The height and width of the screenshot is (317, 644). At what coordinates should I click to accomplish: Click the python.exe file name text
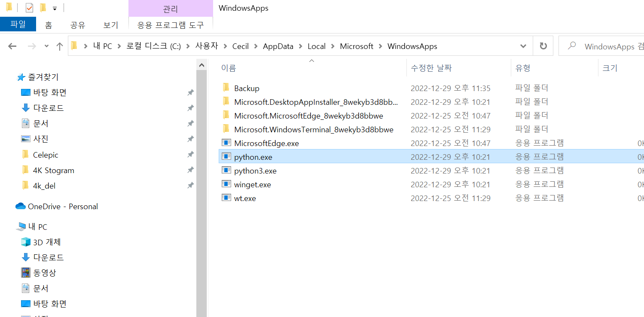click(253, 157)
